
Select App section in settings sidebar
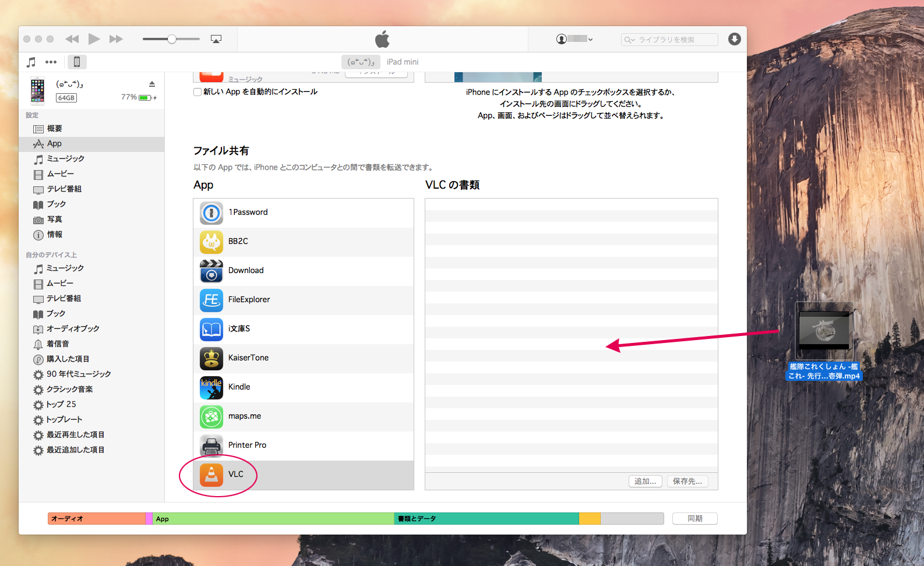[x=91, y=144]
